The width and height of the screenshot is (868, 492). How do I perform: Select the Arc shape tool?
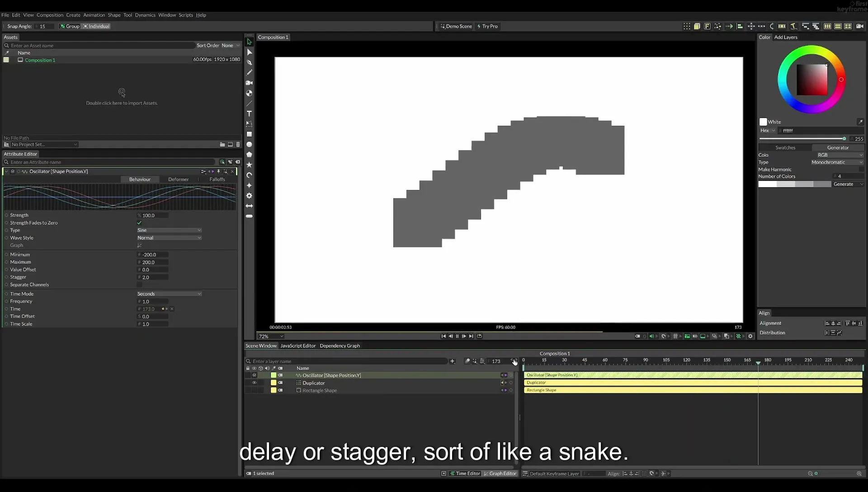coord(249,175)
